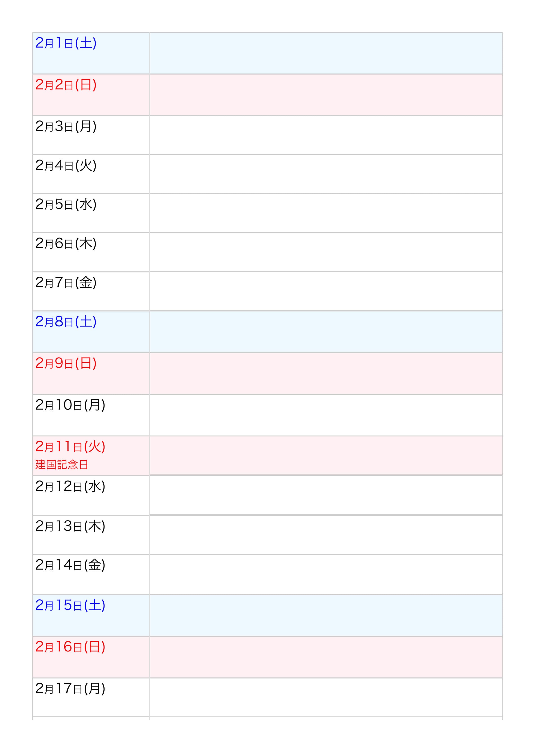Click the blue note row for 2月8日
Image resolution: width=535 pixels, height=756 pixels.
click(326, 331)
